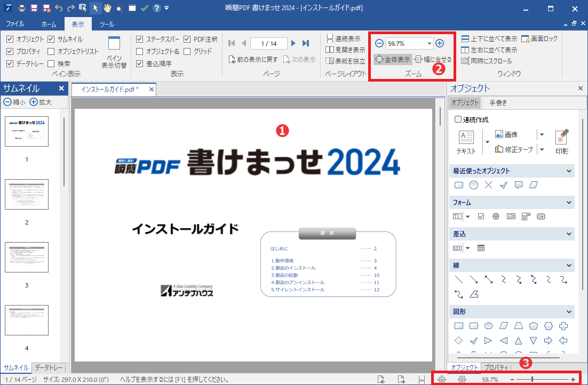Click 前の表示に戻す button
Screen dimensions: 588x385
(253, 60)
